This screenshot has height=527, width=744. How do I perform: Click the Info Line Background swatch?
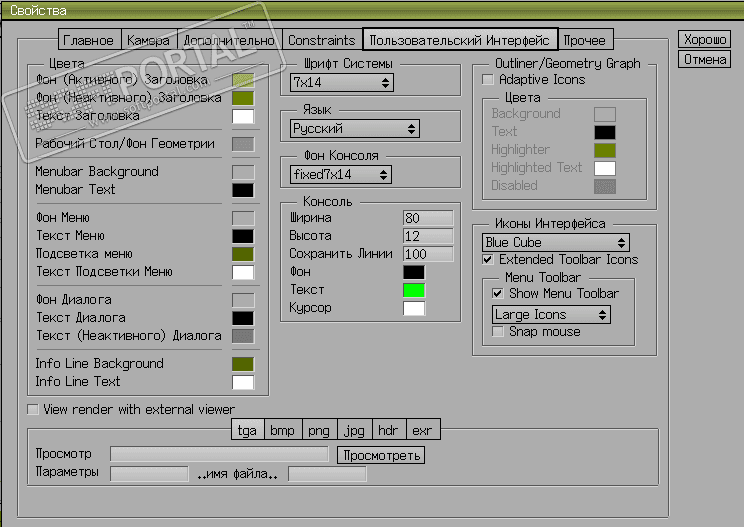(243, 364)
